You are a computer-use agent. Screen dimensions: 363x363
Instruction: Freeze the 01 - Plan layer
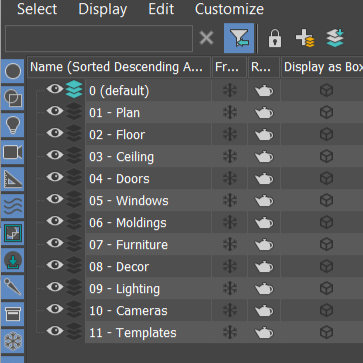coord(230,112)
